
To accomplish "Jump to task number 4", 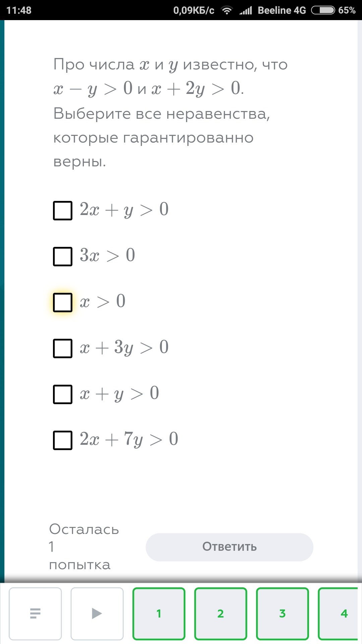I will (343, 613).
